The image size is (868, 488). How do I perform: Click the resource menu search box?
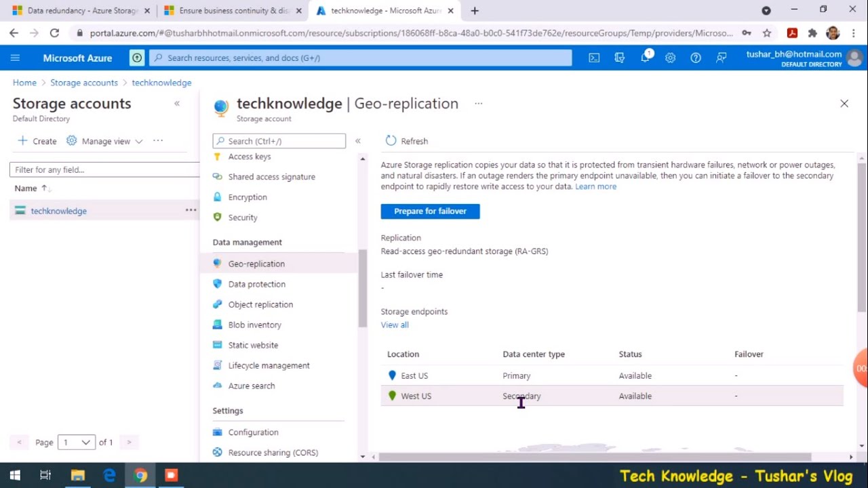[x=279, y=141]
